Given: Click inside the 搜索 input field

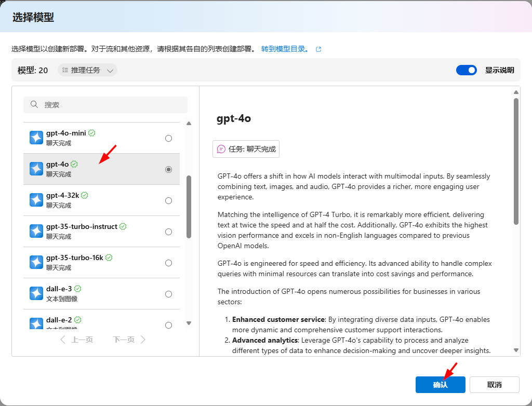Looking at the screenshot, I should point(104,104).
